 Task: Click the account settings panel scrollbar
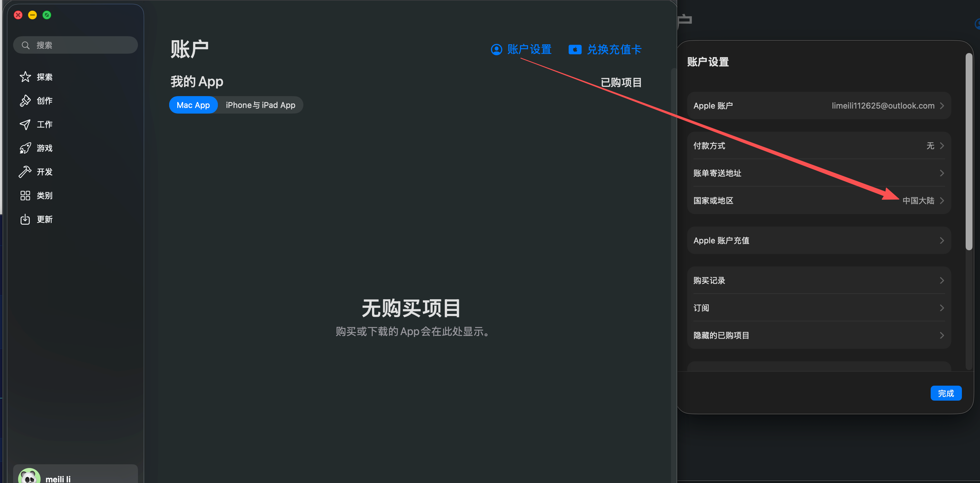click(x=968, y=152)
